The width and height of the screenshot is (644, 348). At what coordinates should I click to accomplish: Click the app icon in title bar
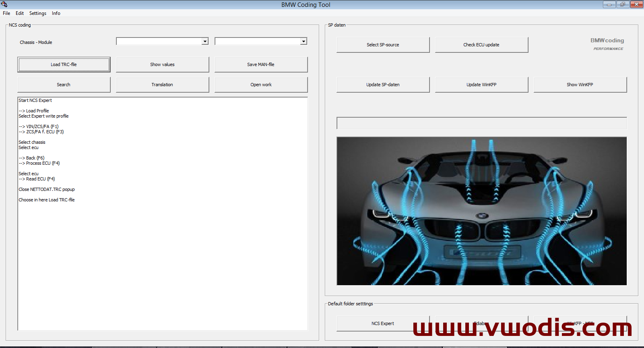[4, 4]
